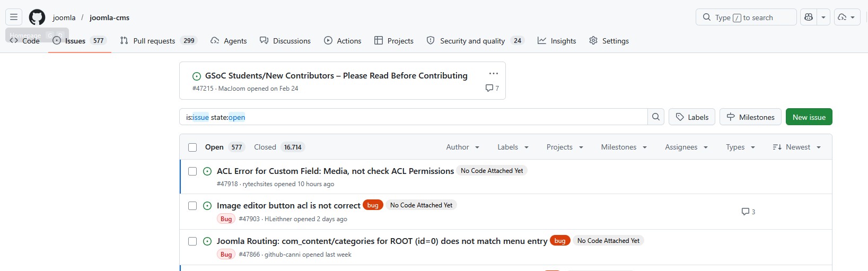Click No Code label on Joomla Routing issue

pyautogui.click(x=608, y=241)
